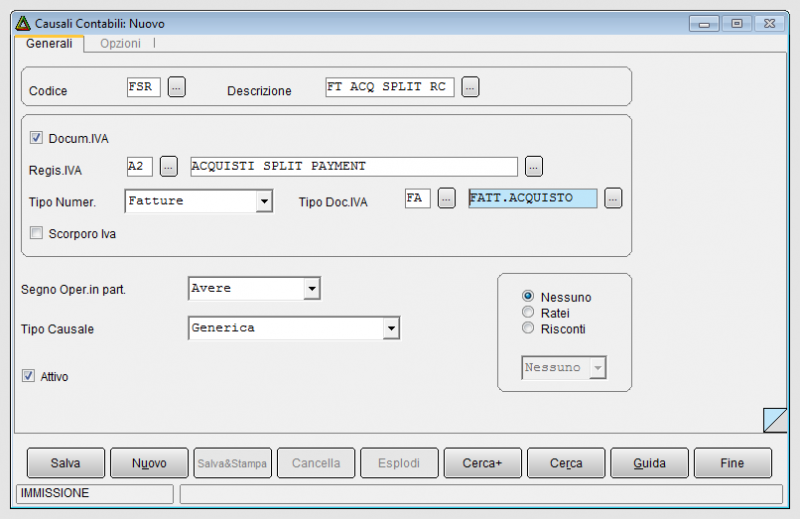
Task: Select the Nessuno radio button
Action: pos(528,296)
